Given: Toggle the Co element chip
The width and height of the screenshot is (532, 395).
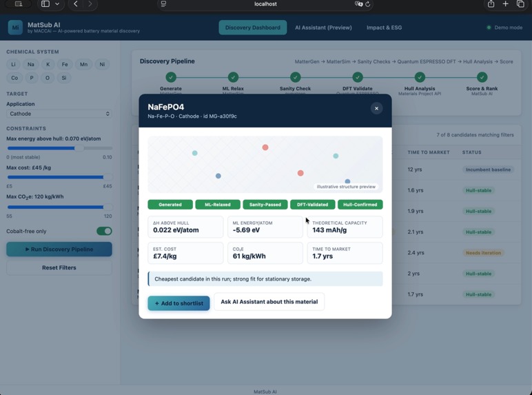Looking at the screenshot, I should point(14,78).
